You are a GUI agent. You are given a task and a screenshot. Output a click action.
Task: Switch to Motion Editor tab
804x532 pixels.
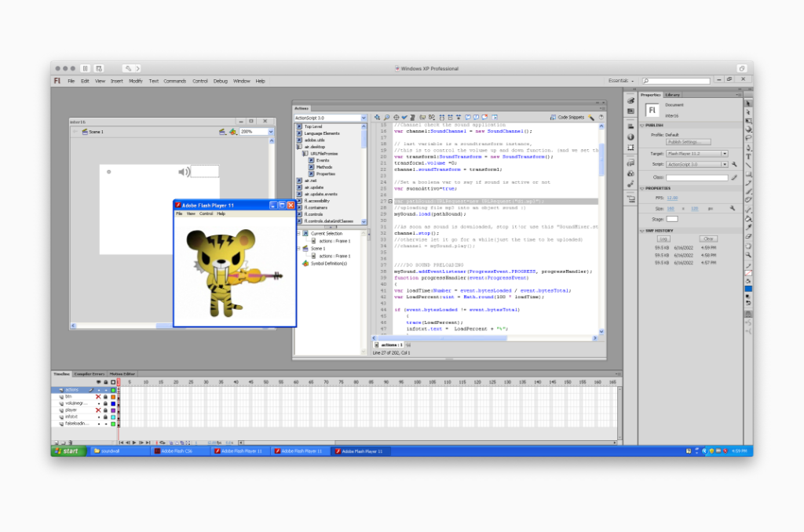coord(122,374)
